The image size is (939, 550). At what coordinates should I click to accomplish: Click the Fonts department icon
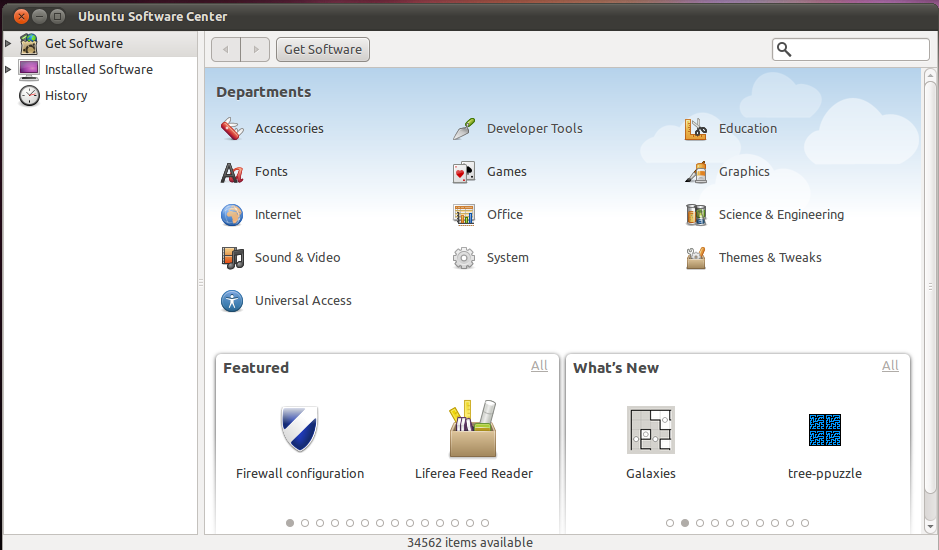(x=232, y=172)
